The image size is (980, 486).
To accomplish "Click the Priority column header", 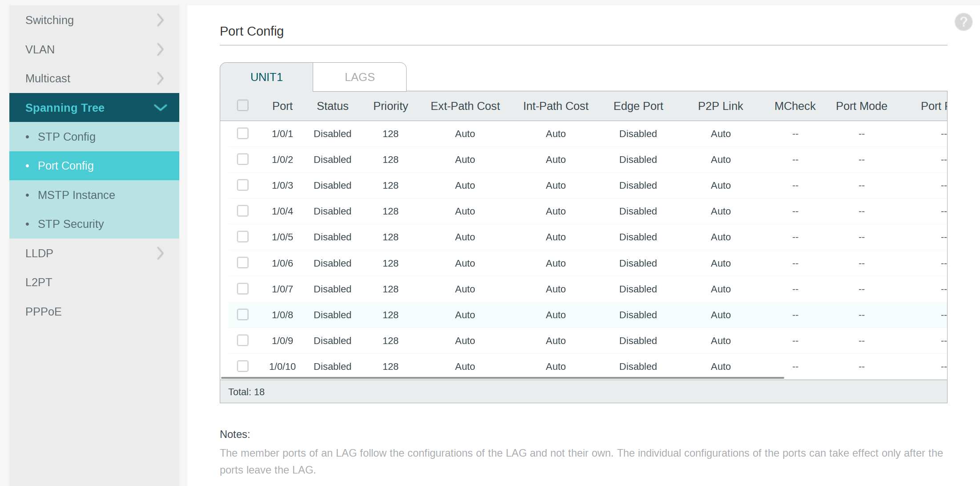I will [x=391, y=106].
